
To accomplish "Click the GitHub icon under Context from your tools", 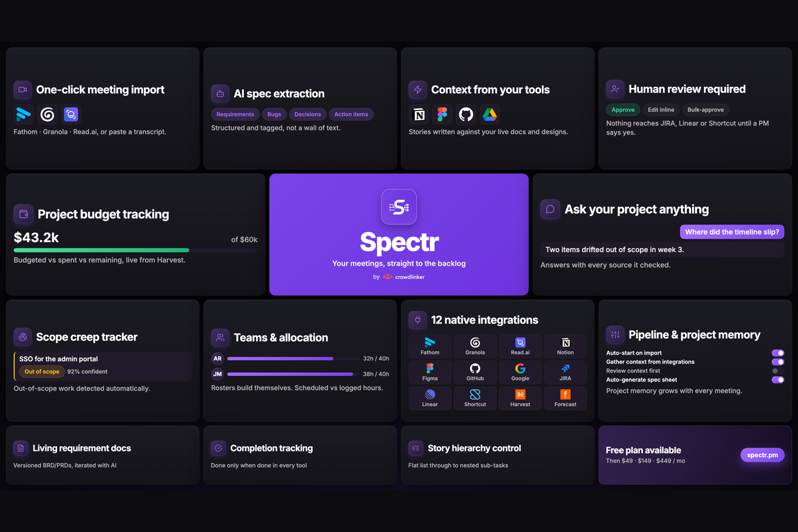I will coord(466,114).
